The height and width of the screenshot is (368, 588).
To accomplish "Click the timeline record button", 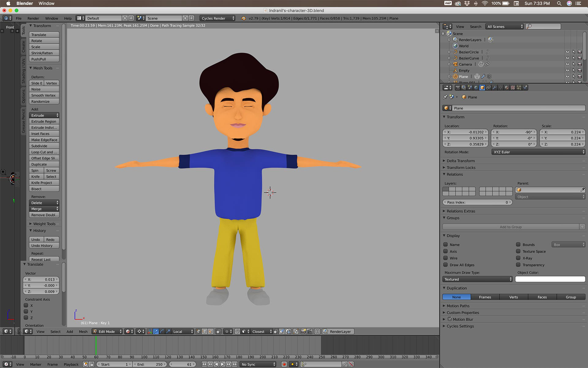I will (x=284, y=364).
